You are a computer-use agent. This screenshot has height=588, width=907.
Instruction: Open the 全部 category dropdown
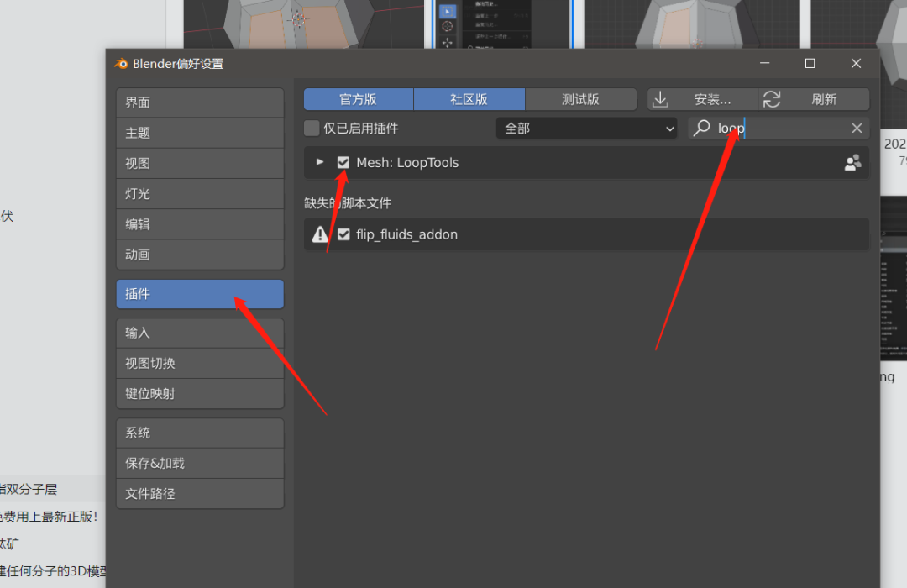[x=586, y=129]
